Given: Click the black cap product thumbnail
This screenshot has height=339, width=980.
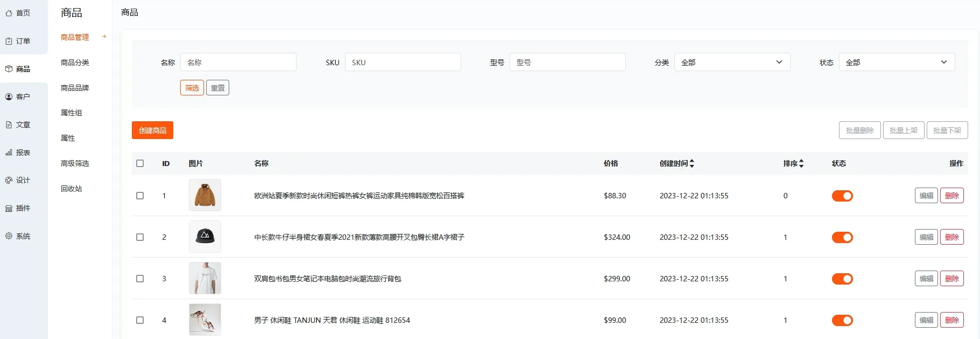Looking at the screenshot, I should pos(205,237).
